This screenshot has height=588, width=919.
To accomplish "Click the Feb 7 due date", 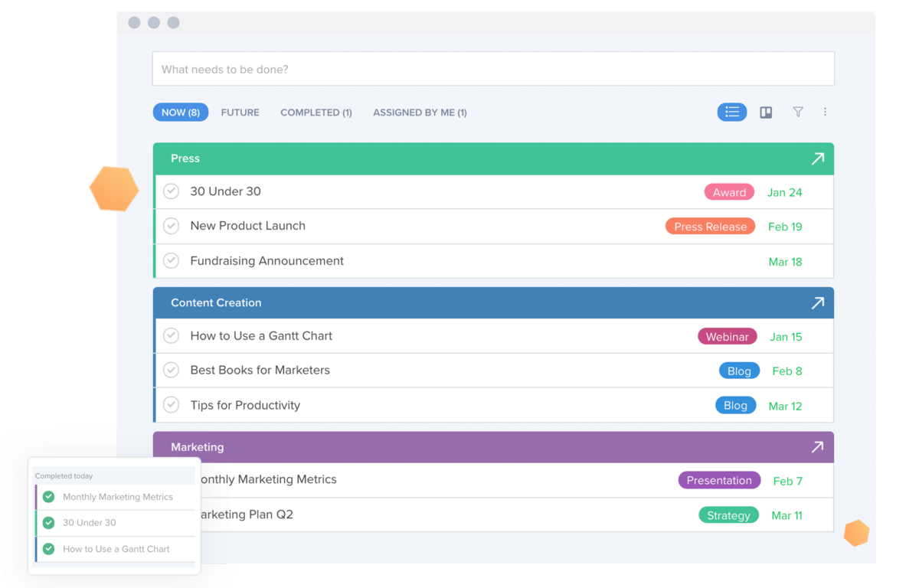I will coord(788,482).
